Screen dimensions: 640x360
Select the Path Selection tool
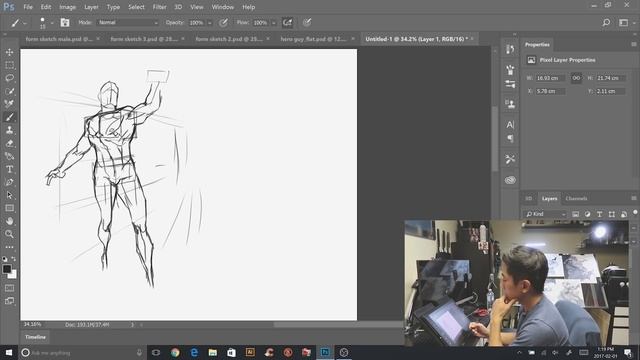tap(9, 195)
